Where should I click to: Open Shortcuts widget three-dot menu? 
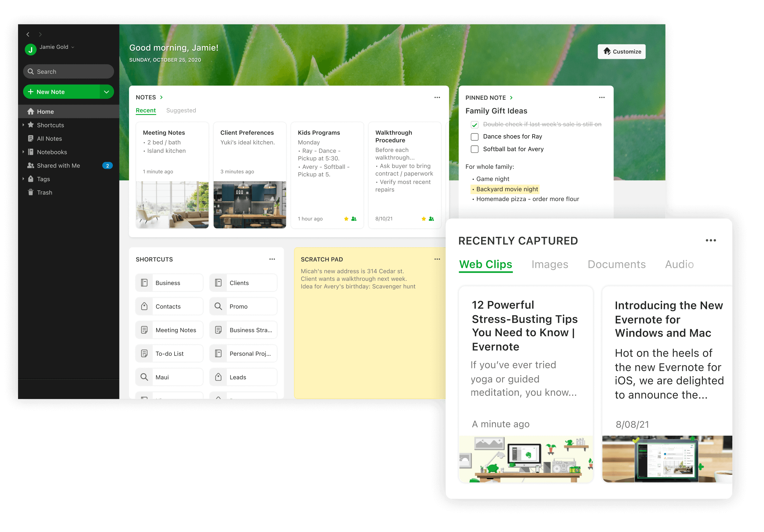tap(272, 259)
